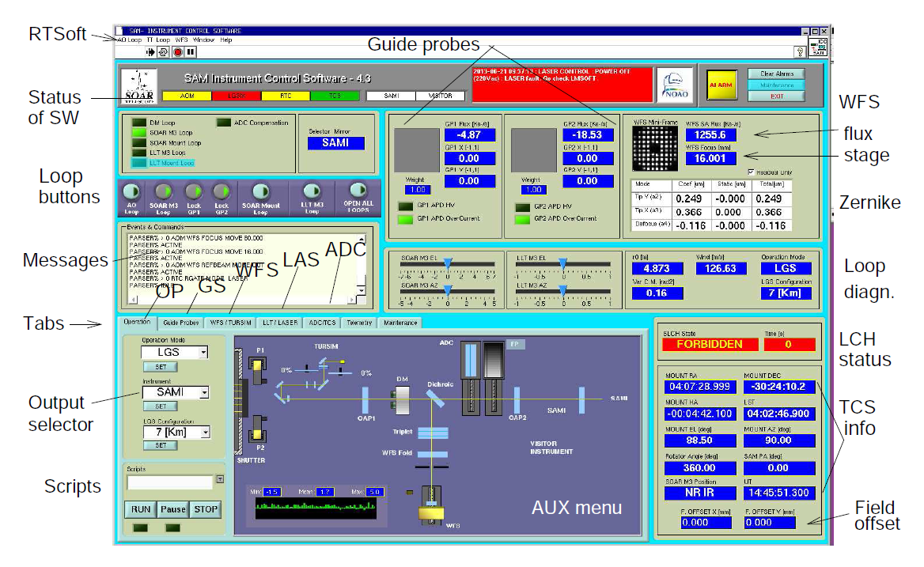The image size is (924, 567).
Task: Open the Window menu
Action: [203, 40]
